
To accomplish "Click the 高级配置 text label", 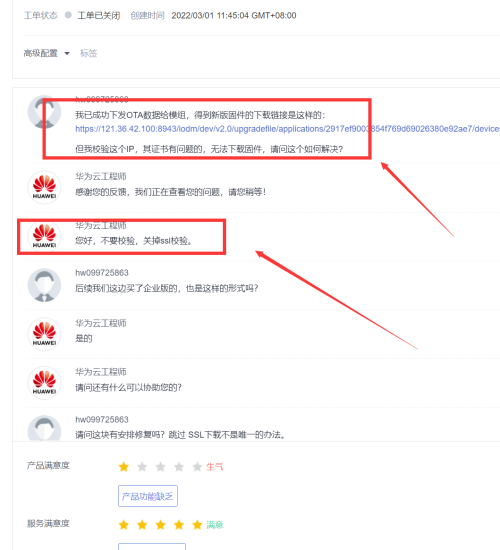I will (x=40, y=53).
